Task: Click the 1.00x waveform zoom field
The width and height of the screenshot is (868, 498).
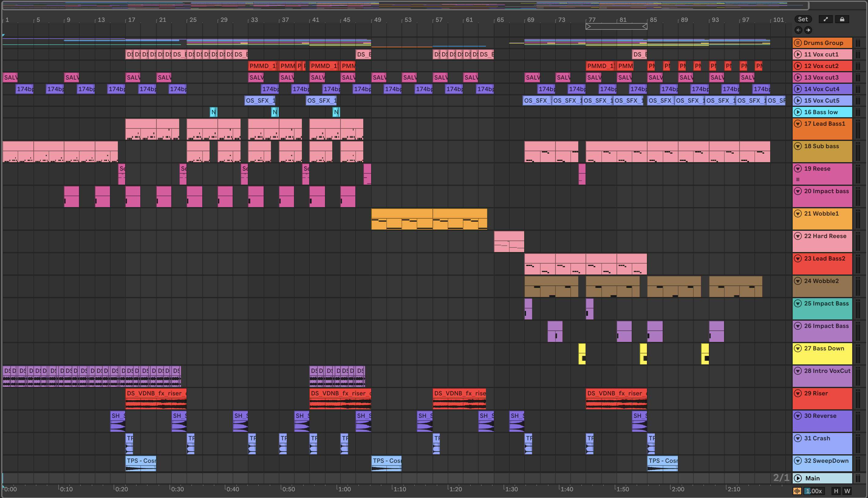Action: pyautogui.click(x=814, y=491)
